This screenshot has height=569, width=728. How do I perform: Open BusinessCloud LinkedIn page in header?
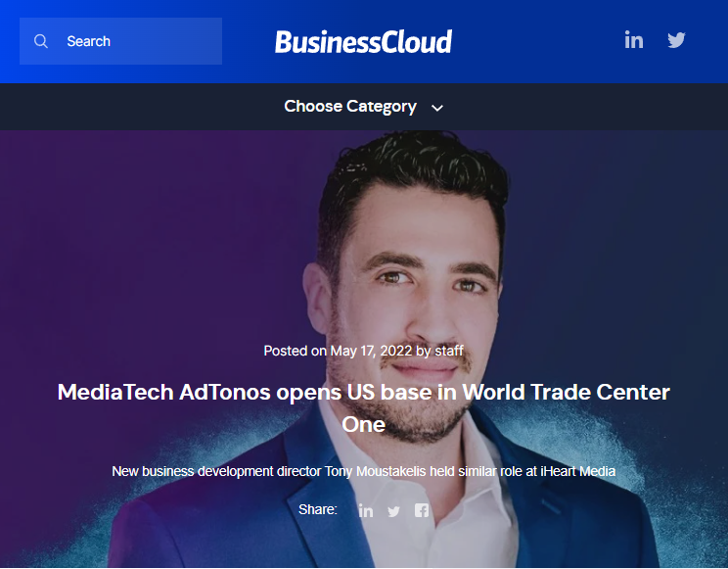pos(634,40)
